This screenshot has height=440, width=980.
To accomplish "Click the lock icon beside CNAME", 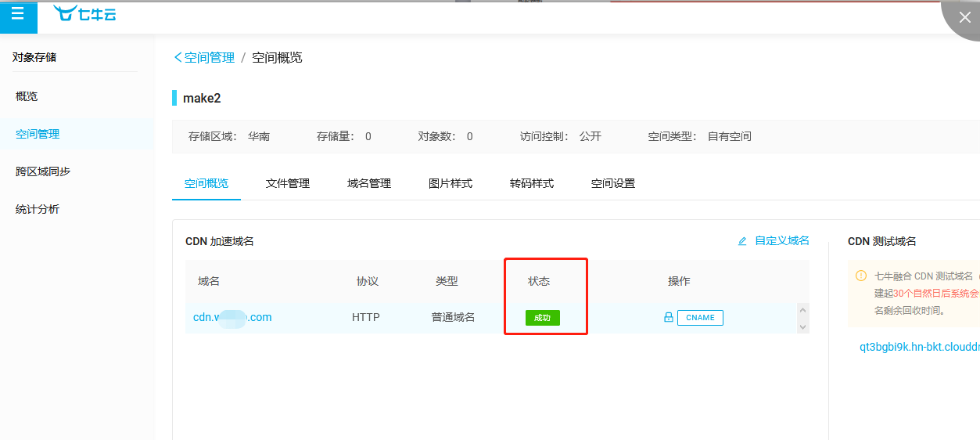I will click(669, 318).
